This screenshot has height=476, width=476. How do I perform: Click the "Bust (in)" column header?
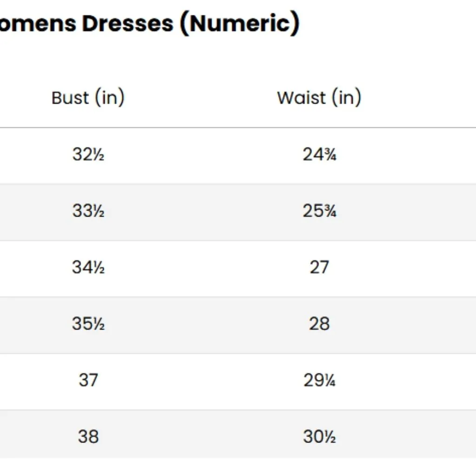coord(88,98)
